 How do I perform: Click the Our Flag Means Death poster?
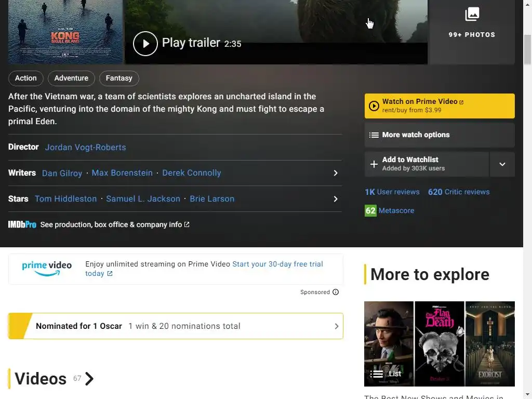tap(440, 344)
